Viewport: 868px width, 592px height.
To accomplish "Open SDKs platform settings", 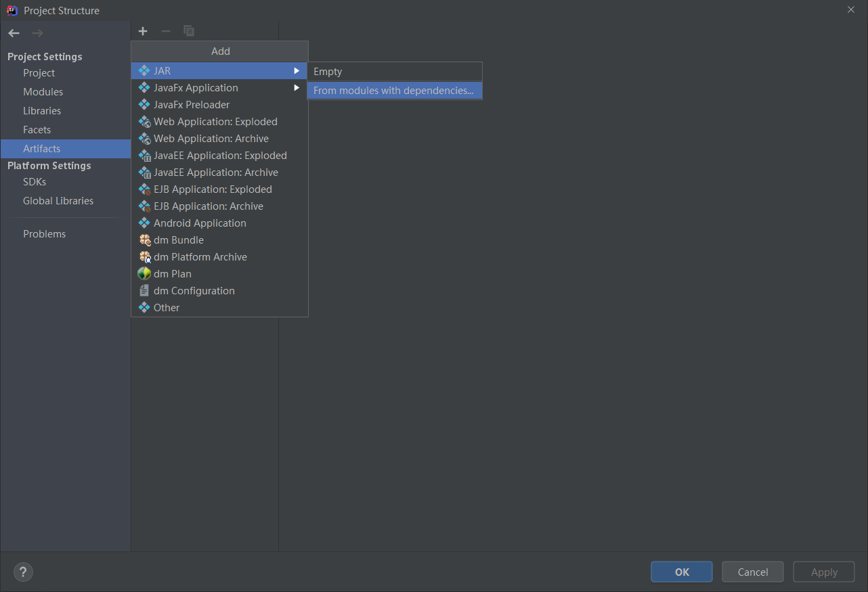I will point(66,182).
